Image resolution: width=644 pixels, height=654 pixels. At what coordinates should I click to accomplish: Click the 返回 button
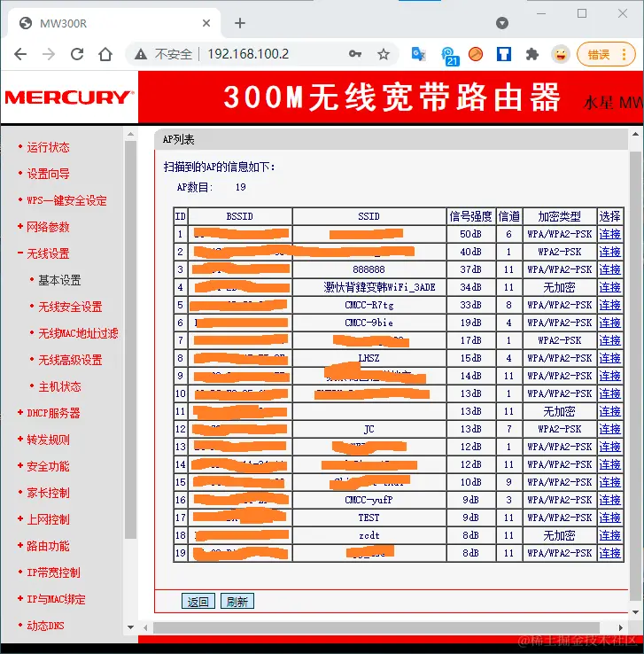198,602
